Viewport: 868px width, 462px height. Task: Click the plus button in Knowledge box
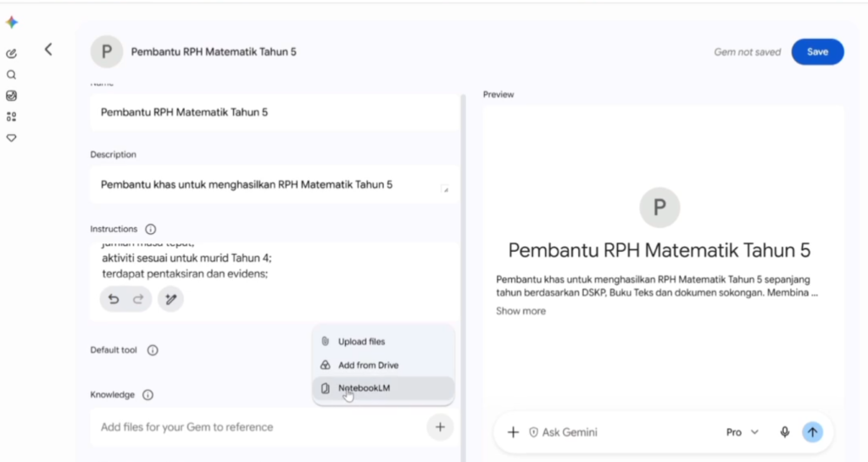coord(440,427)
